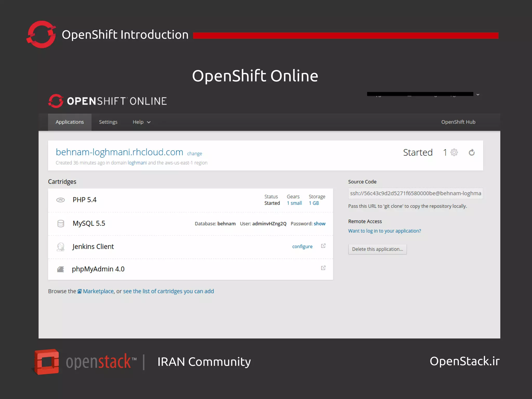Select the PHP 5.4 cartridge name
This screenshot has width=532, height=399.
click(84, 200)
